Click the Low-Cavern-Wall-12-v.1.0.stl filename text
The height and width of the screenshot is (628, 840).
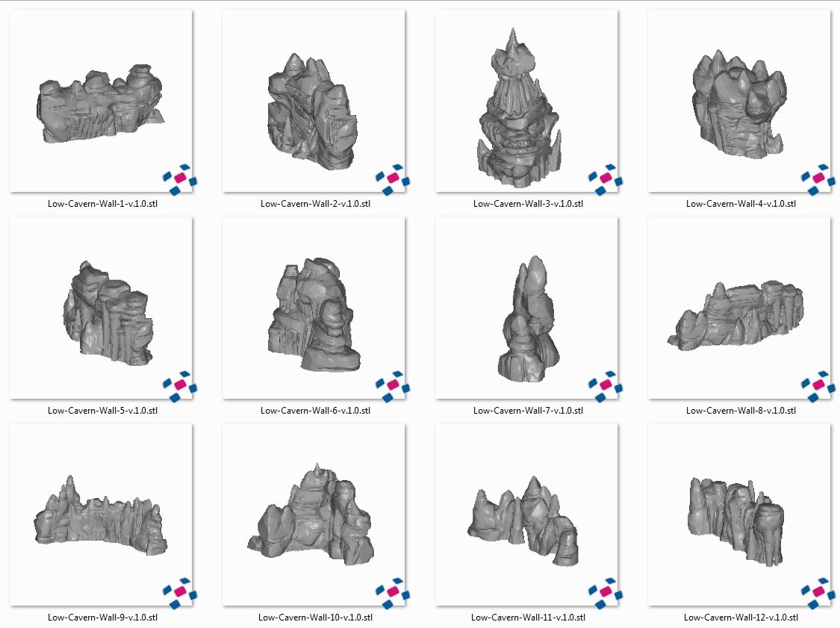(741, 618)
